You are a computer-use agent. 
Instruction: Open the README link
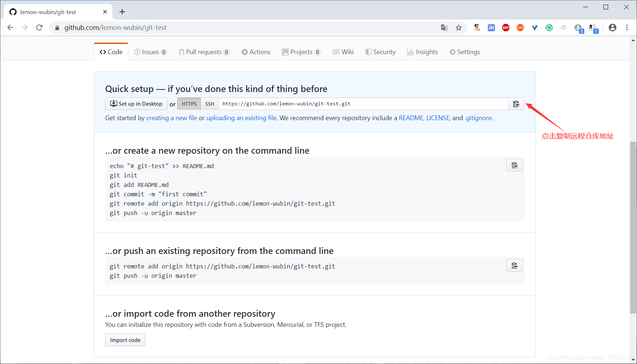(x=411, y=118)
